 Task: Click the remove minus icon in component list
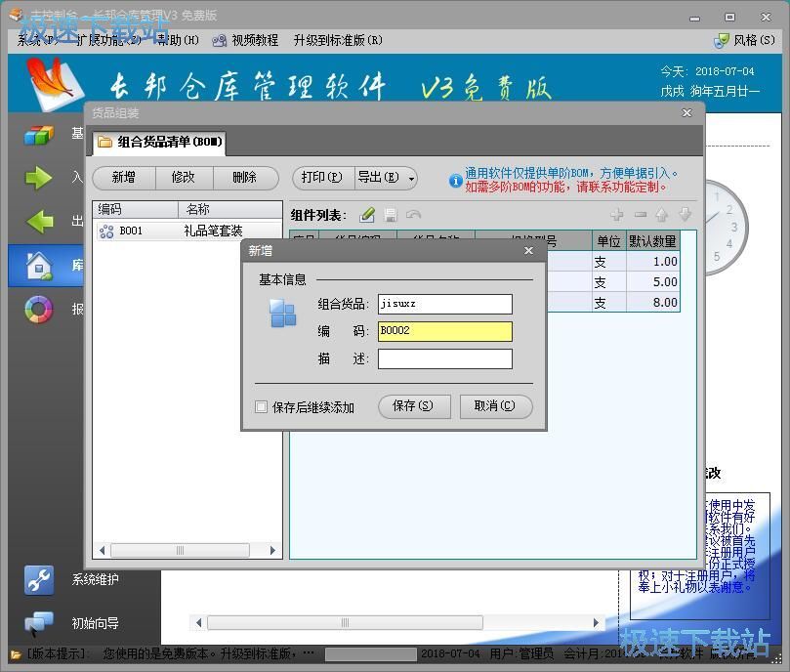641,215
